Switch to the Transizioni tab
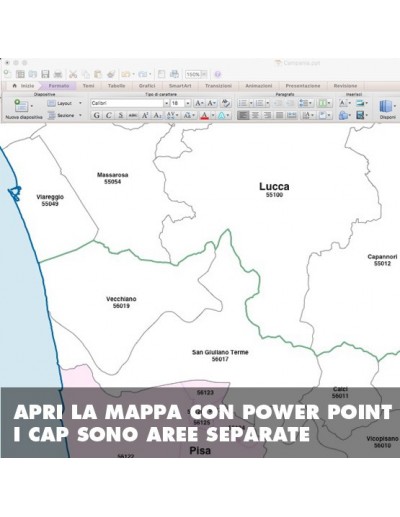Screen dimensions: 400x517 click(x=218, y=86)
